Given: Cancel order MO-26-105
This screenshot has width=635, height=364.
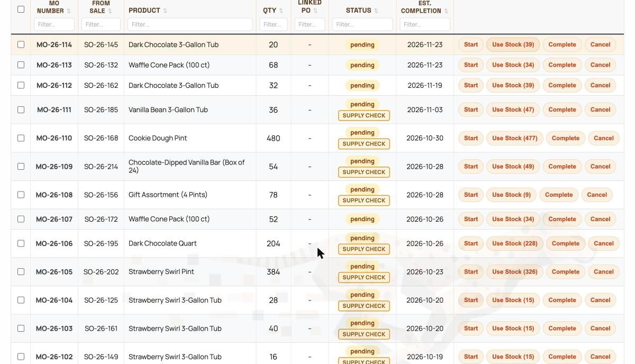Looking at the screenshot, I should [604, 271].
